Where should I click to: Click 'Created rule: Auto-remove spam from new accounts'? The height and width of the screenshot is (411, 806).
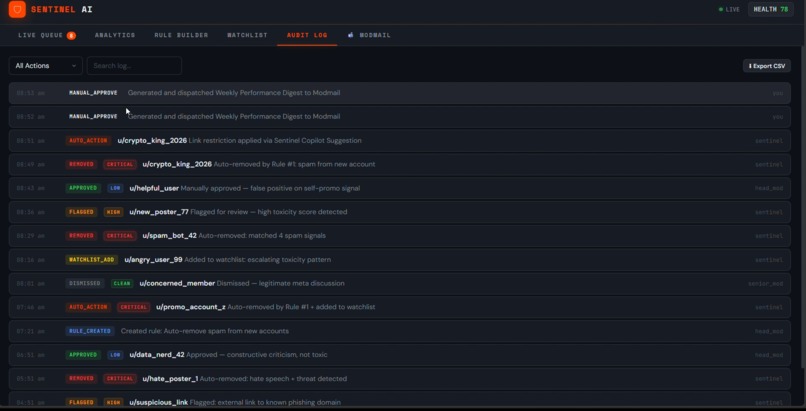click(x=205, y=331)
